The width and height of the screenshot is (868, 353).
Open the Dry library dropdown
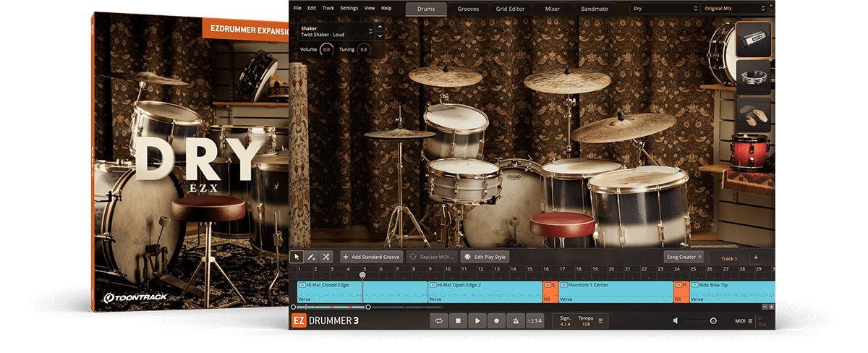pyautogui.click(x=663, y=9)
